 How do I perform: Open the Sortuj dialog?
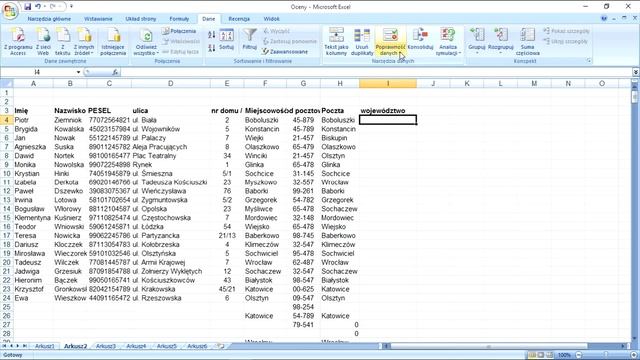click(x=227, y=40)
